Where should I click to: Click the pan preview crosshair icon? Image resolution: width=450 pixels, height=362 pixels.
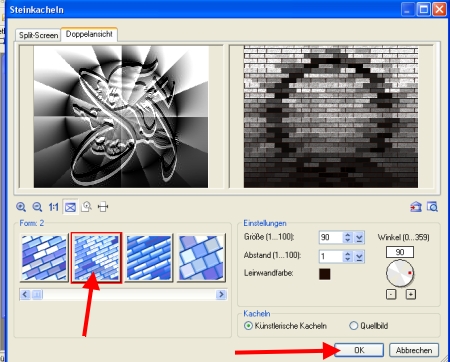tap(103, 207)
